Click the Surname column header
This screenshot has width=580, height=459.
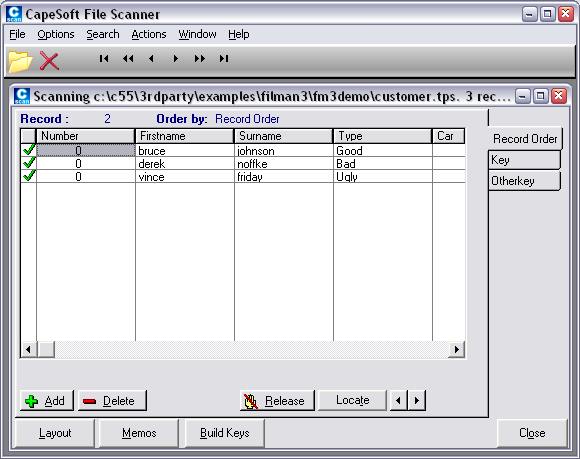pyautogui.click(x=283, y=136)
